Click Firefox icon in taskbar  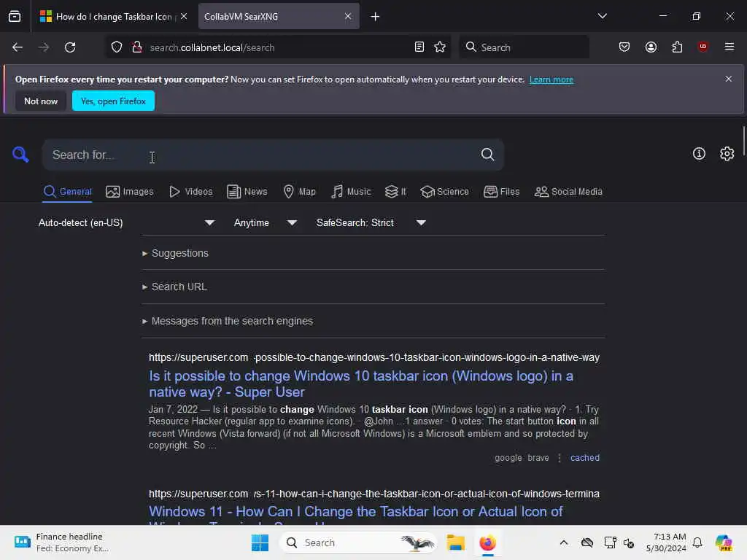(487, 542)
